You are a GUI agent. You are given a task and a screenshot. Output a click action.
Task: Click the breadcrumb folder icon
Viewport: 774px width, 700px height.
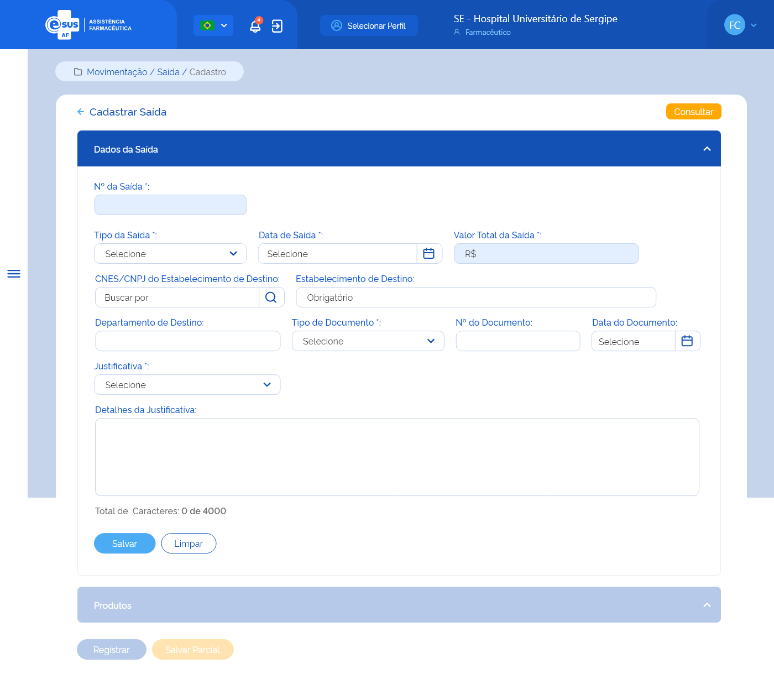(x=78, y=72)
